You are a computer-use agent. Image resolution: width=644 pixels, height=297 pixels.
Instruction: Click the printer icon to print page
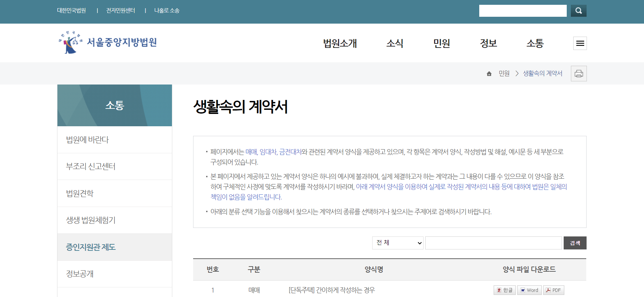point(579,74)
